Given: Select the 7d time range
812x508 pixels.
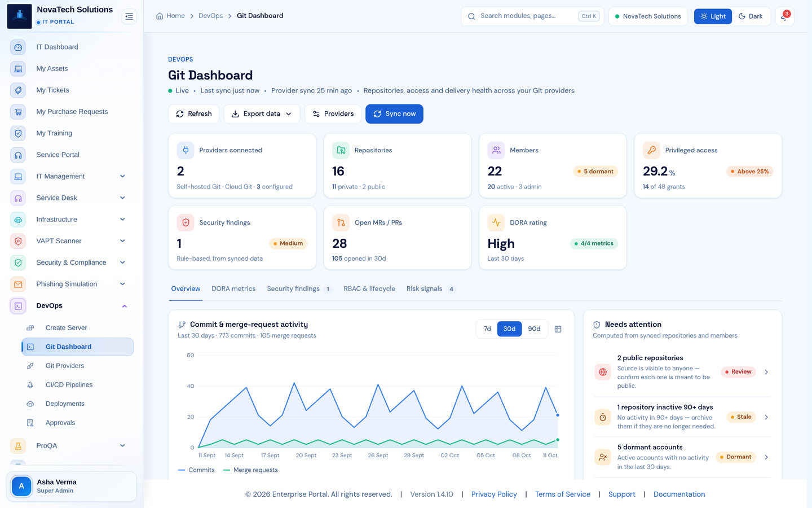Looking at the screenshot, I should click(487, 329).
